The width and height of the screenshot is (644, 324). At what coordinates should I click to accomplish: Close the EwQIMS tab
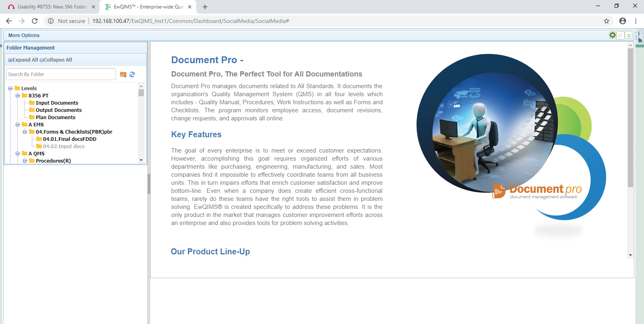tap(190, 7)
